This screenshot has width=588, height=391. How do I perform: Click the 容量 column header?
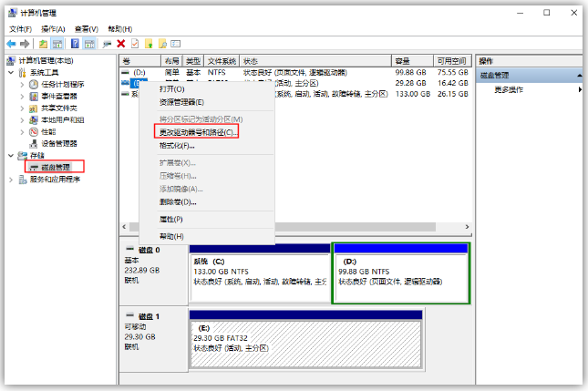(x=402, y=59)
